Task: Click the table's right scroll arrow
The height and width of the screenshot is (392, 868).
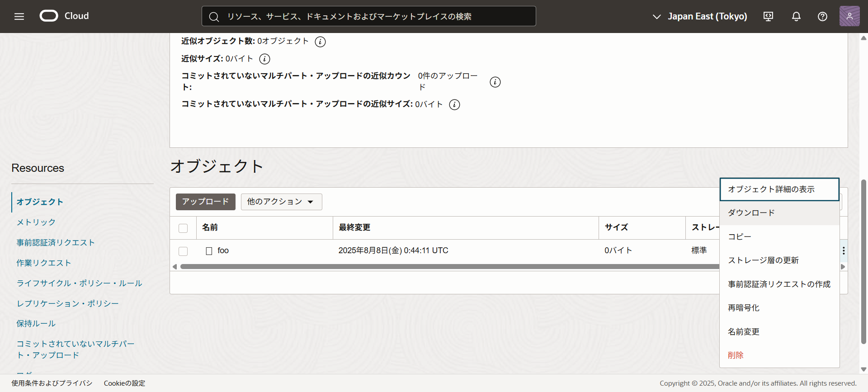Action: coord(843,267)
